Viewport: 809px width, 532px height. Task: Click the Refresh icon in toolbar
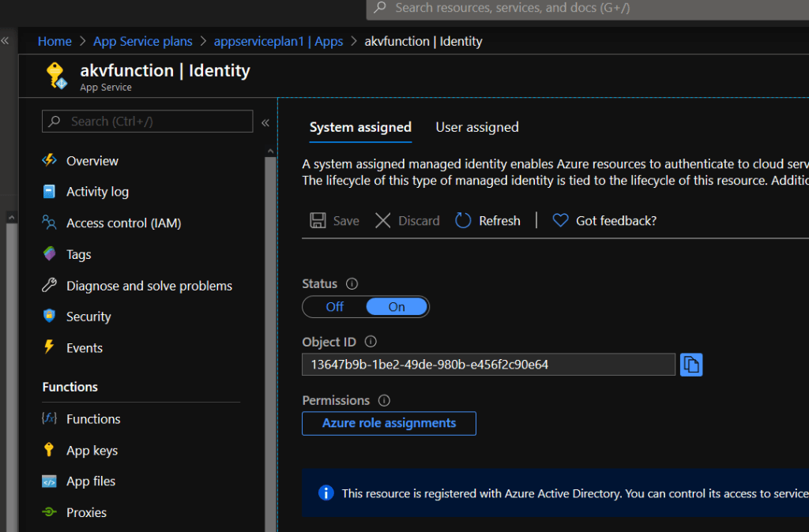click(x=463, y=221)
